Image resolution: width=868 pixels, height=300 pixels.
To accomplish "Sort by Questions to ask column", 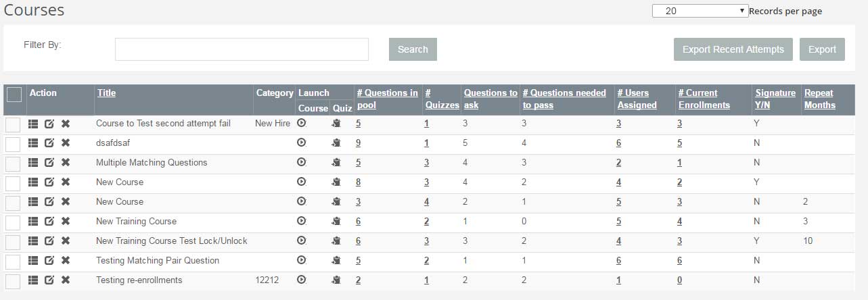I will click(x=490, y=99).
